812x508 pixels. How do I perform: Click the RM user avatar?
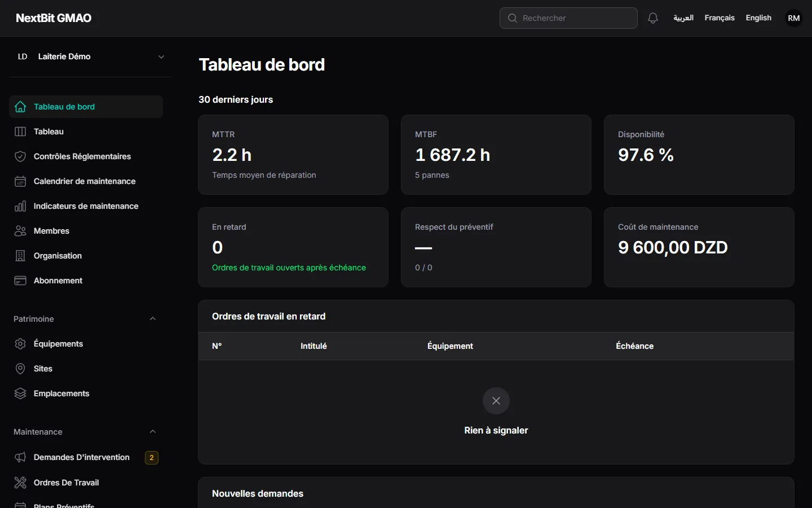click(794, 18)
